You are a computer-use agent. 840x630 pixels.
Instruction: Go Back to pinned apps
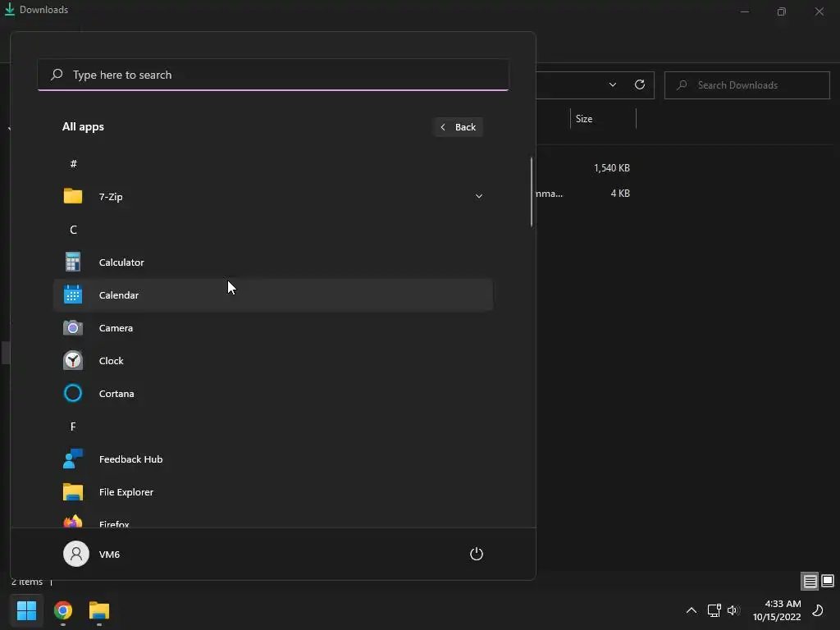pos(459,127)
